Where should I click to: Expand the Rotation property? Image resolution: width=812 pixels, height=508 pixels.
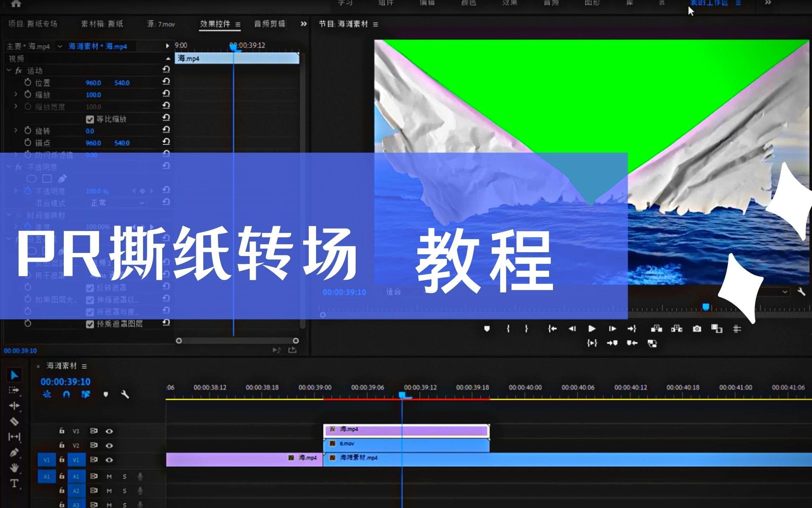tap(16, 131)
